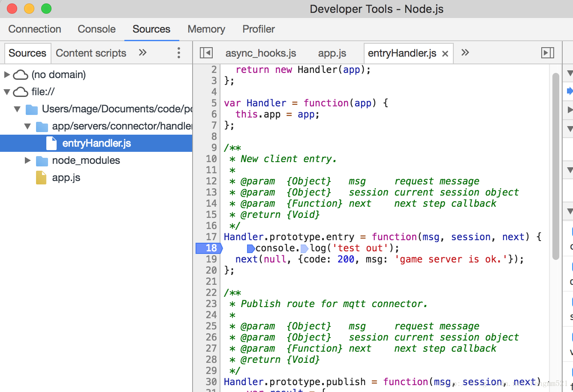Viewport: 573px width, 392px height.
Task: Set a breakpoint on line 2
Action: [214, 69]
